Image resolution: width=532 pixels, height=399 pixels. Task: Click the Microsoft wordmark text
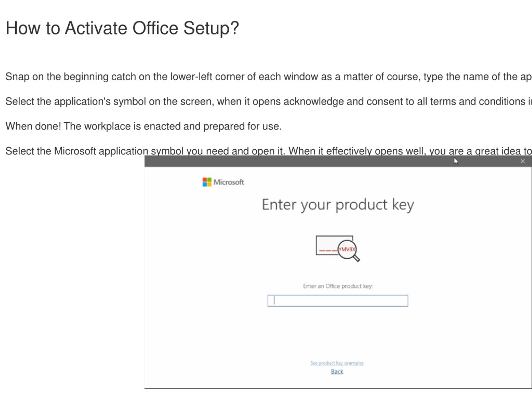point(229,182)
